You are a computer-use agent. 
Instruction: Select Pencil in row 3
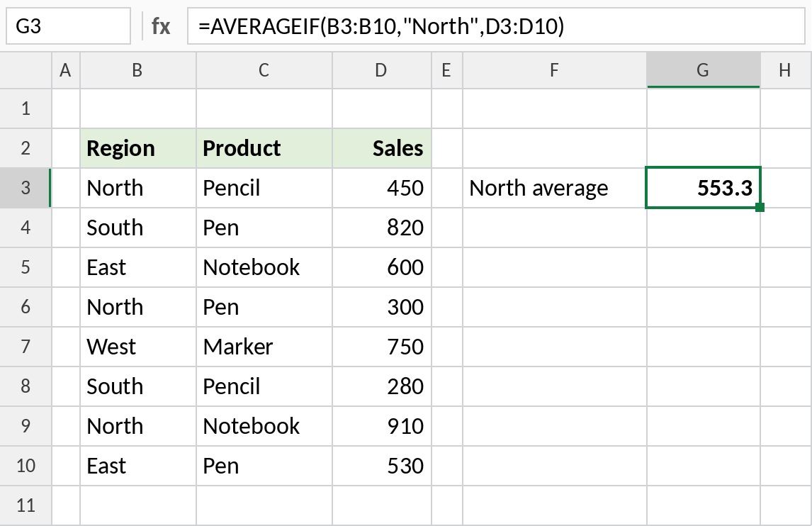(x=264, y=188)
